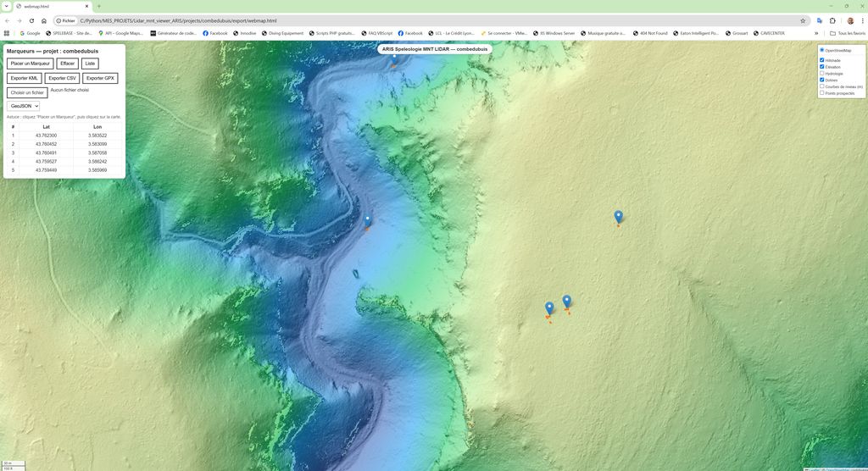This screenshot has height=471, width=868.
Task: Enable the Courbes de niveau checkbox
Action: [x=822, y=86]
